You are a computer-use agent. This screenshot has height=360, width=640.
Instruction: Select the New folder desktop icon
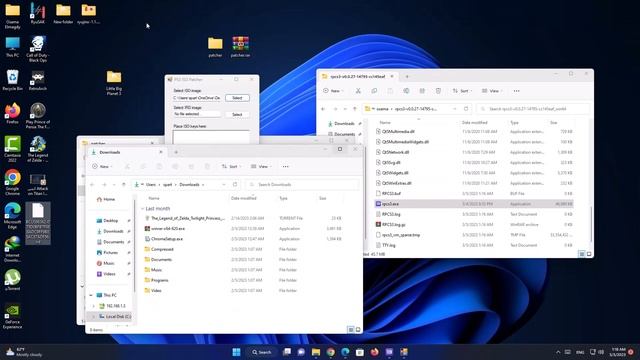[x=63, y=14]
